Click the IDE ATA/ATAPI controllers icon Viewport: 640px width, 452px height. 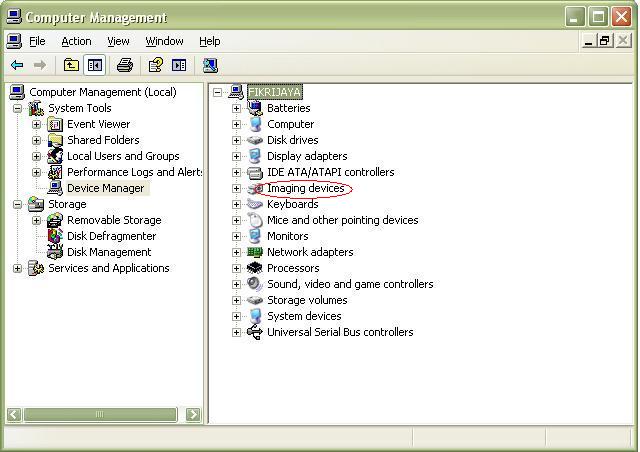tap(255, 172)
